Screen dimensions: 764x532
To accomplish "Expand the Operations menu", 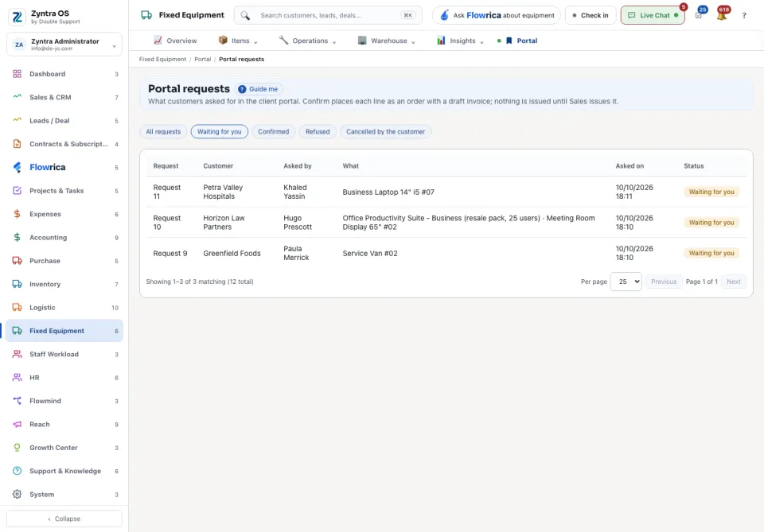I will (307, 41).
